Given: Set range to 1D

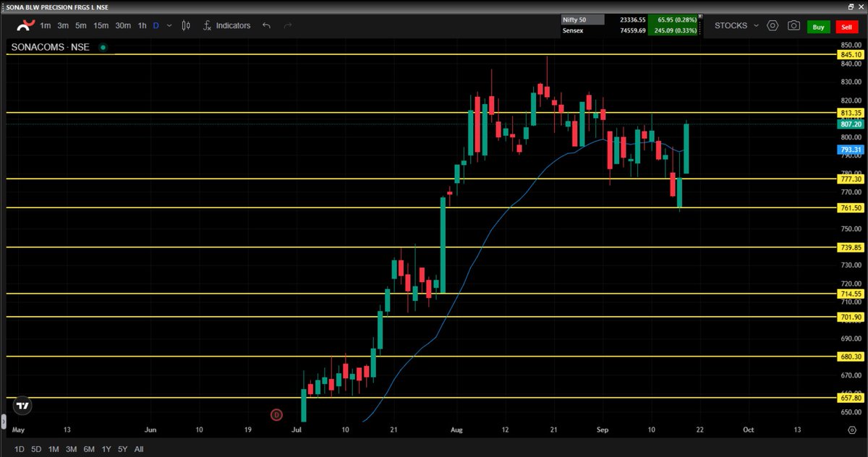Looking at the screenshot, I should (20, 449).
